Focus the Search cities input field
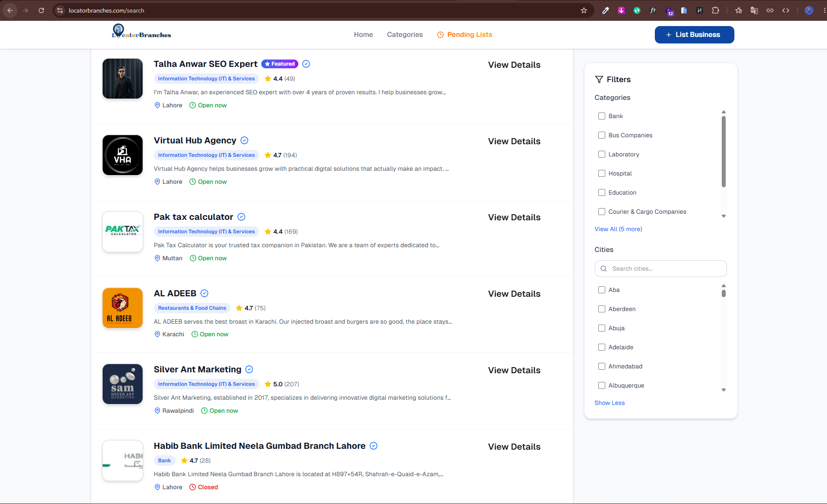The width and height of the screenshot is (827, 504). click(660, 269)
